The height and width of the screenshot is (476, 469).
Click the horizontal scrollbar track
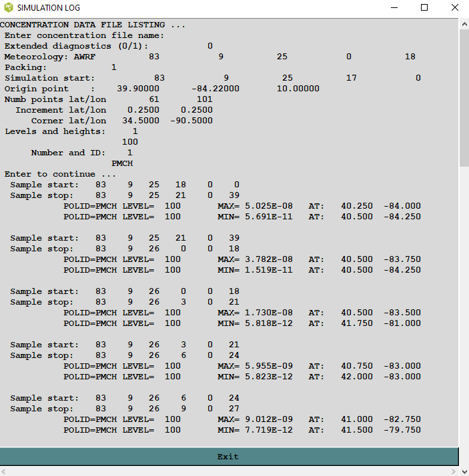(227, 471)
